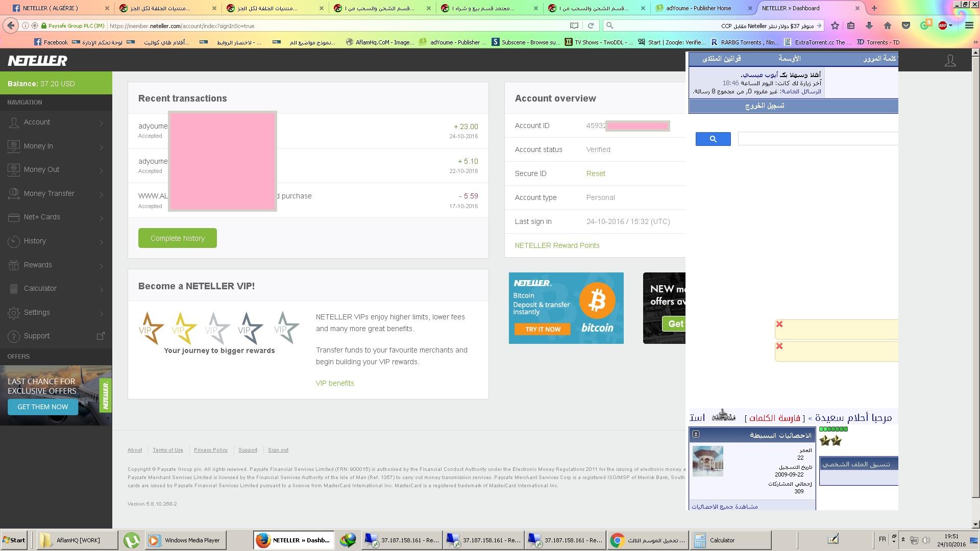
Task: Open Windows Media Player taskbar item
Action: coord(185,540)
